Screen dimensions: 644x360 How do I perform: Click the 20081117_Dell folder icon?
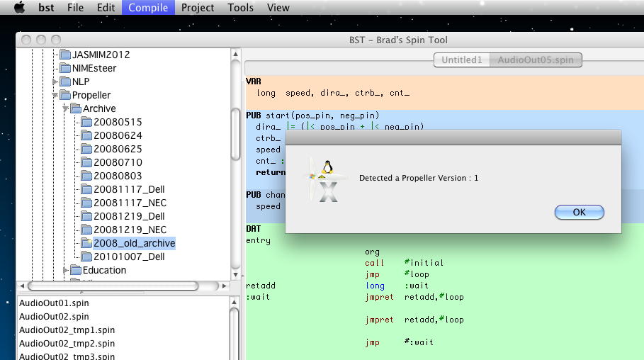[87, 189]
